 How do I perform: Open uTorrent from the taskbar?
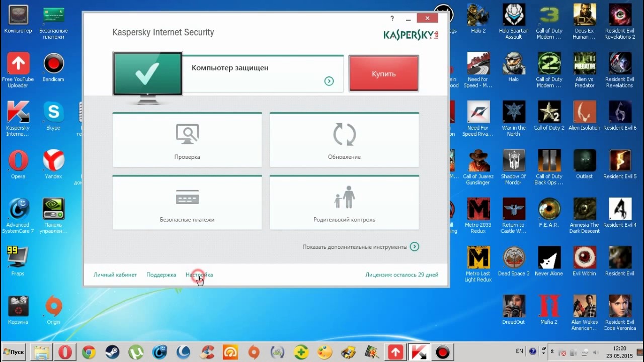coord(136,352)
